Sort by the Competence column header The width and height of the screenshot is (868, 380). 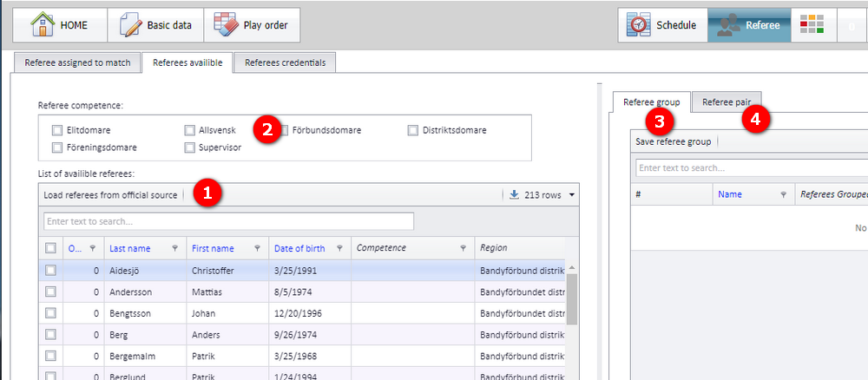pyautogui.click(x=381, y=248)
